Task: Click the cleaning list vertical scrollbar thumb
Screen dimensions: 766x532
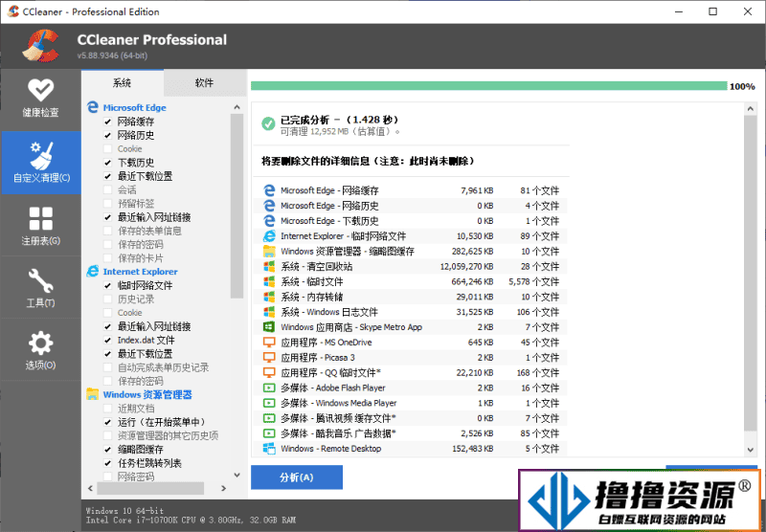Action: click(237, 206)
